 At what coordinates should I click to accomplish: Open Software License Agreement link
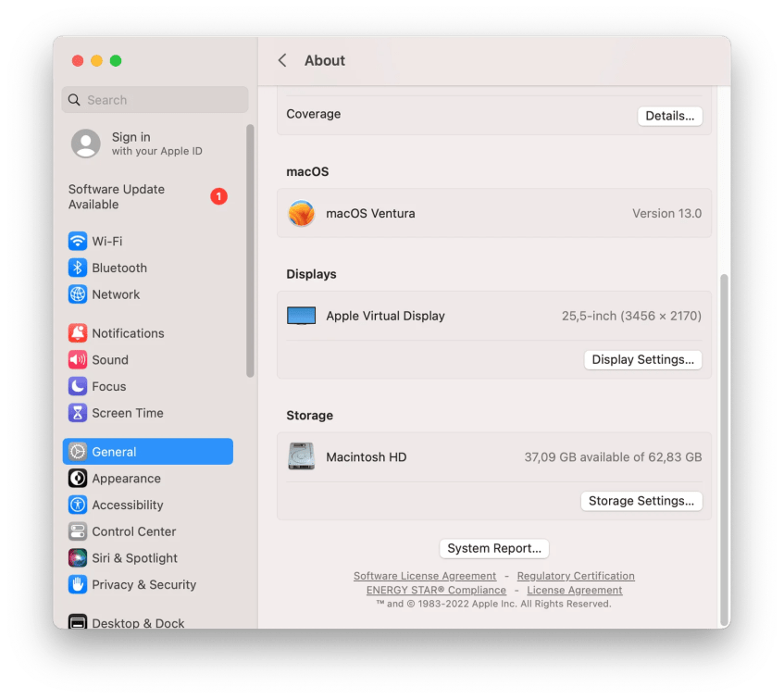425,576
